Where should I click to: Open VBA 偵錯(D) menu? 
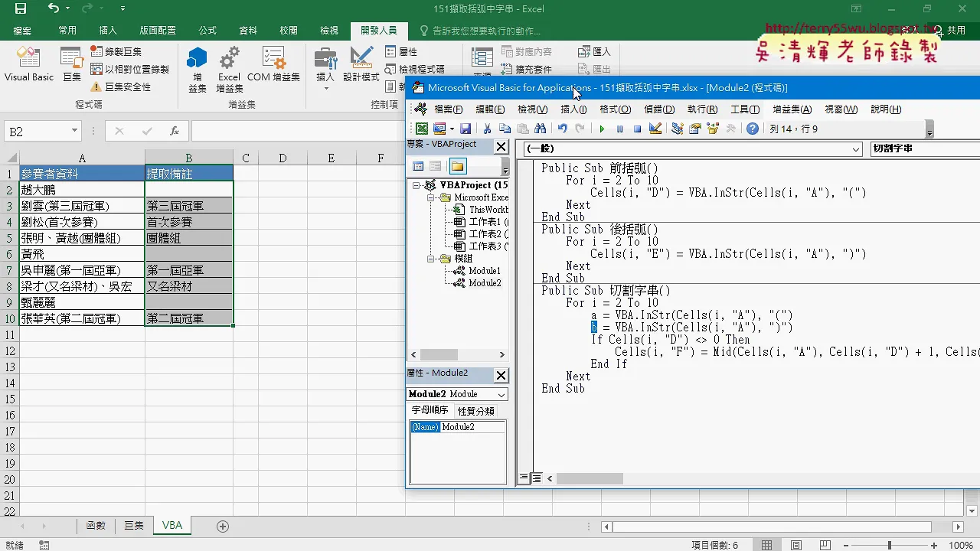click(659, 109)
